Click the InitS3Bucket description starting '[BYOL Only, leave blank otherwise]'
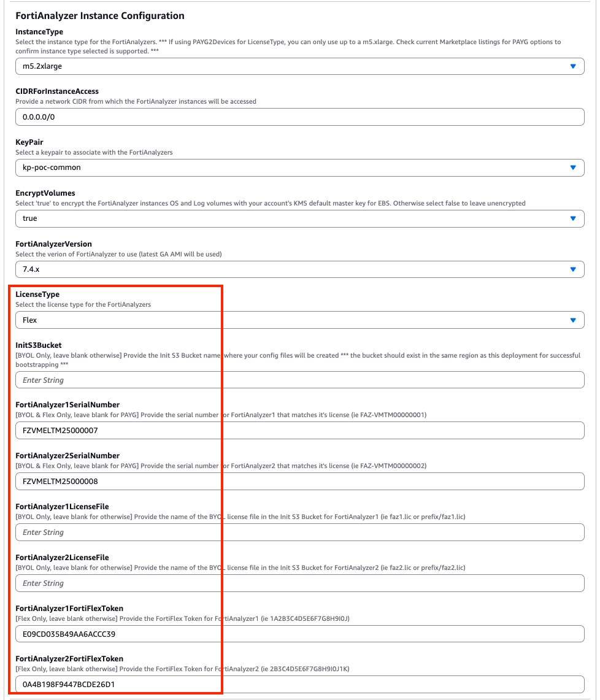Image resolution: width=600 pixels, height=700 pixels. (298, 360)
